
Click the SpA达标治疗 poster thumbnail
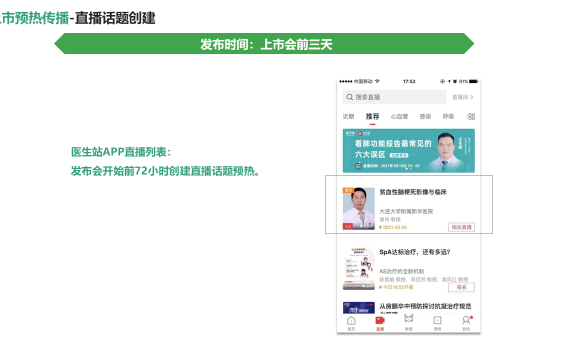(359, 268)
